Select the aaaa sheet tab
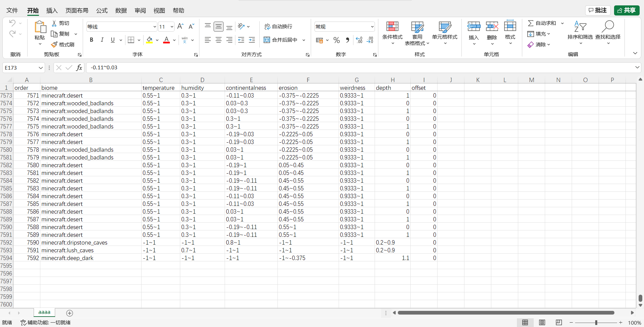This screenshot has width=644, height=327. click(x=44, y=313)
